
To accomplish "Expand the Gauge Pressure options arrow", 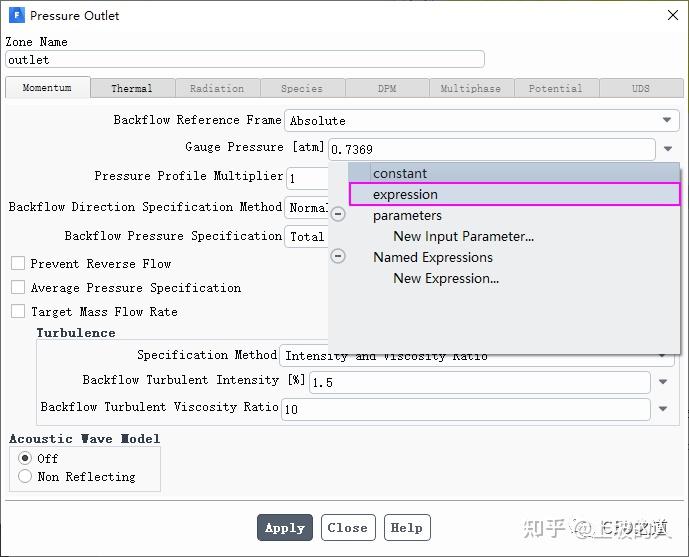I will tap(667, 150).
